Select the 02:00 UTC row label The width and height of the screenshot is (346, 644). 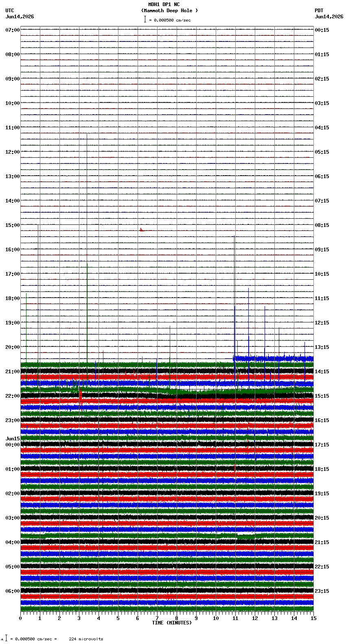[13, 494]
